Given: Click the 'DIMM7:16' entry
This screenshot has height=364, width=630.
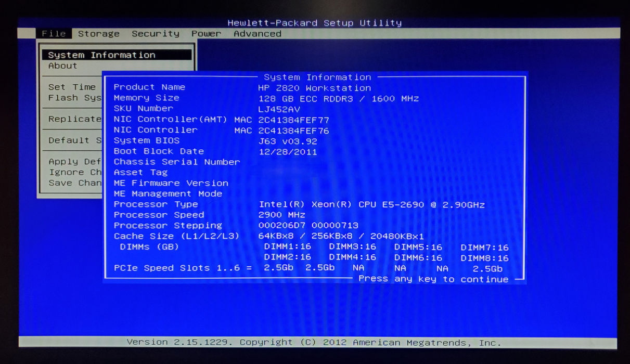Looking at the screenshot, I should tap(485, 248).
